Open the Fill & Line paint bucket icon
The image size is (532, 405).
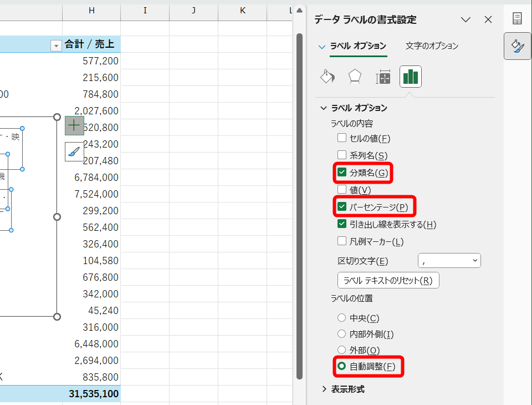point(328,77)
